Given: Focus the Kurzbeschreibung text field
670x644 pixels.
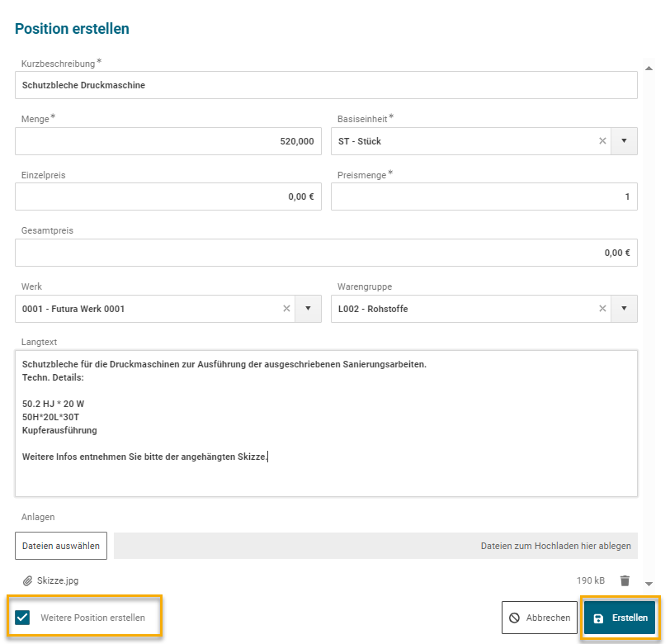Looking at the screenshot, I should click(326, 85).
